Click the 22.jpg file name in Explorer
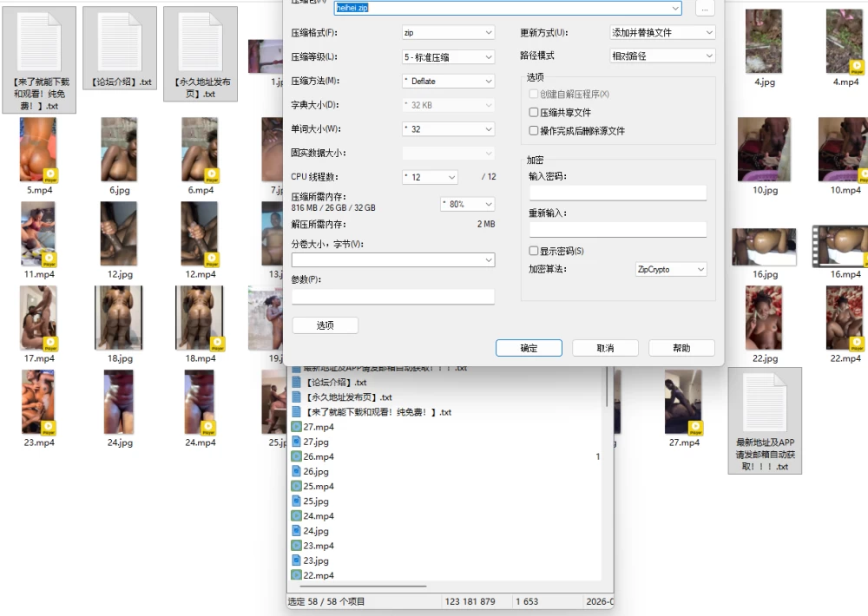 (x=765, y=358)
